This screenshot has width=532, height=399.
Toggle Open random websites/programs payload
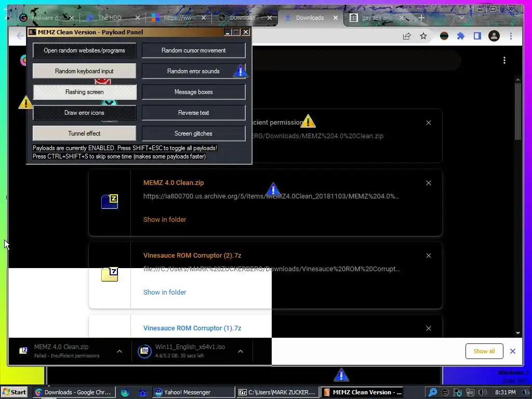[x=85, y=50]
